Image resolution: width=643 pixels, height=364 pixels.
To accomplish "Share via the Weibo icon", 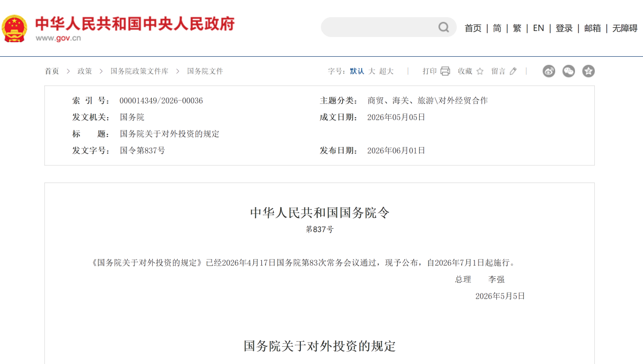I will click(x=549, y=71).
